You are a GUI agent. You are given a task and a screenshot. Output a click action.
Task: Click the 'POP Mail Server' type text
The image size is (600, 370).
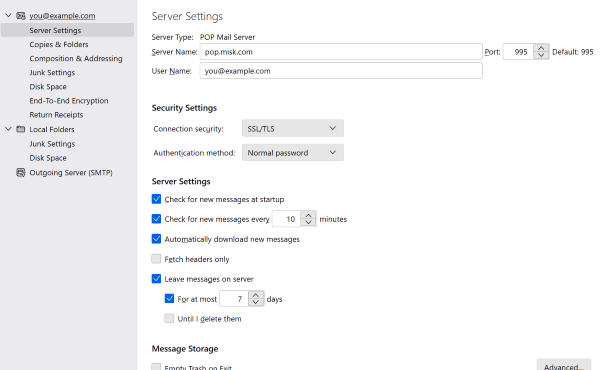pos(227,37)
